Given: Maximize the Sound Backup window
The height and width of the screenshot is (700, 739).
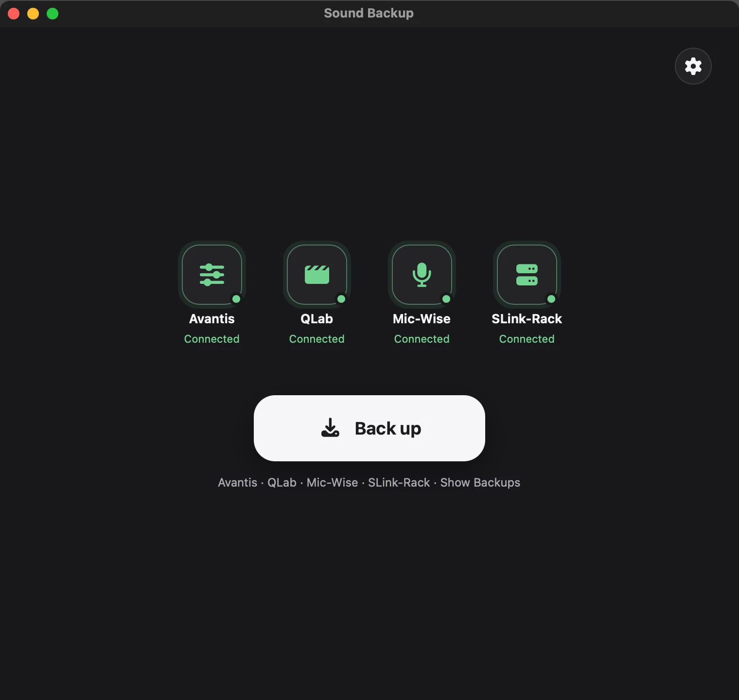Looking at the screenshot, I should click(x=53, y=14).
